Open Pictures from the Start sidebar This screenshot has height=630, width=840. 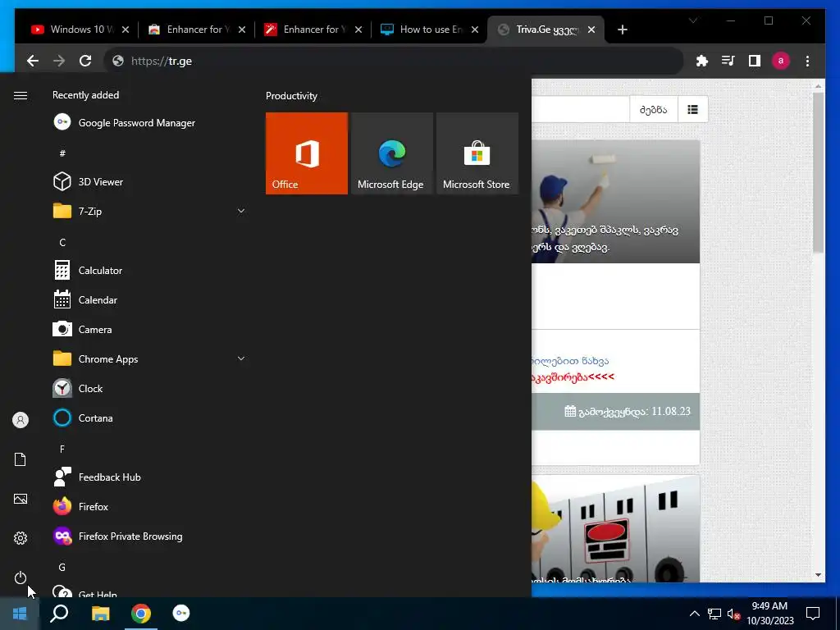(21, 499)
